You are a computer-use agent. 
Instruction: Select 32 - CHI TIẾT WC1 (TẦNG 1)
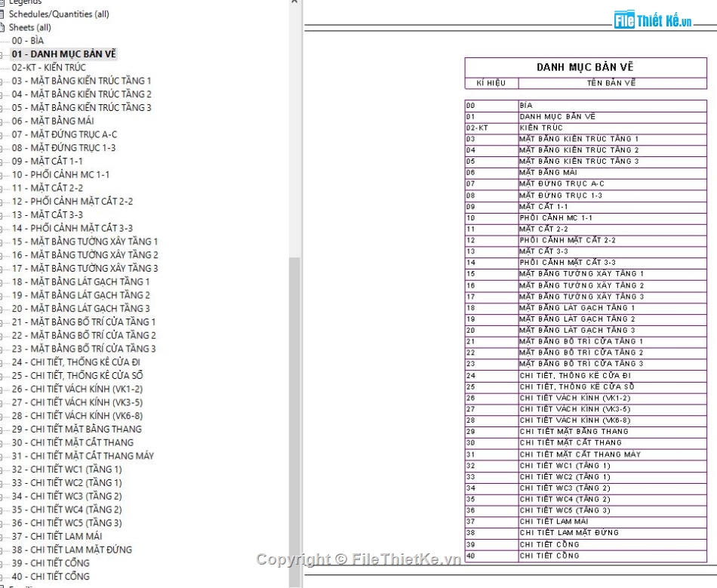pyautogui.click(x=66, y=469)
